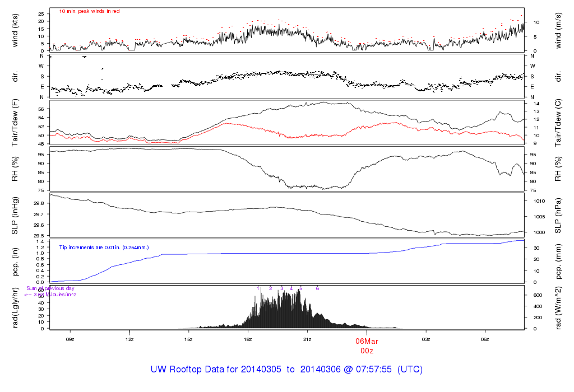Click the right 'SLP (hPa)' axis title
This screenshot has width=574, height=392.
[x=558, y=216]
